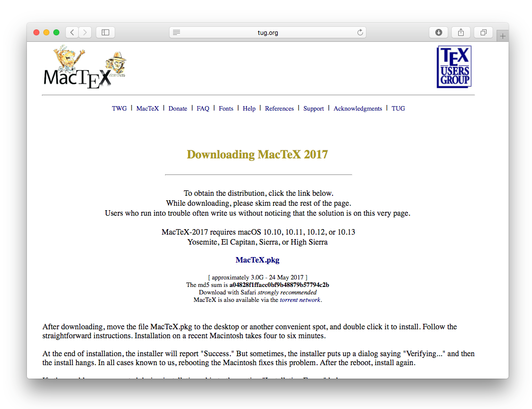Click the 'Yosemite, El Capitan, Sierra, or High Sierra' line
The width and height of the screenshot is (532, 409).
[x=257, y=242]
